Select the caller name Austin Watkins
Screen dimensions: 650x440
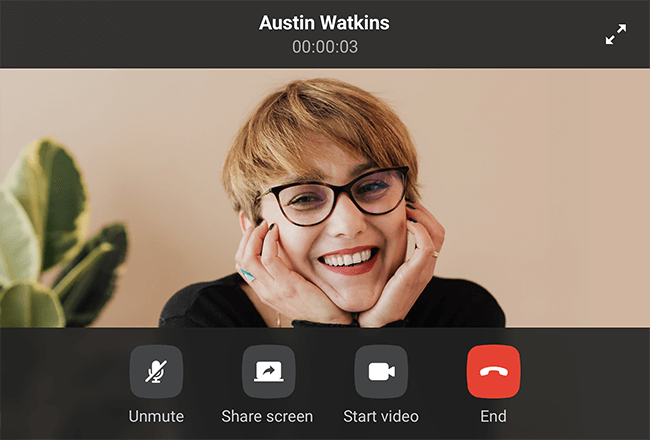325,22
